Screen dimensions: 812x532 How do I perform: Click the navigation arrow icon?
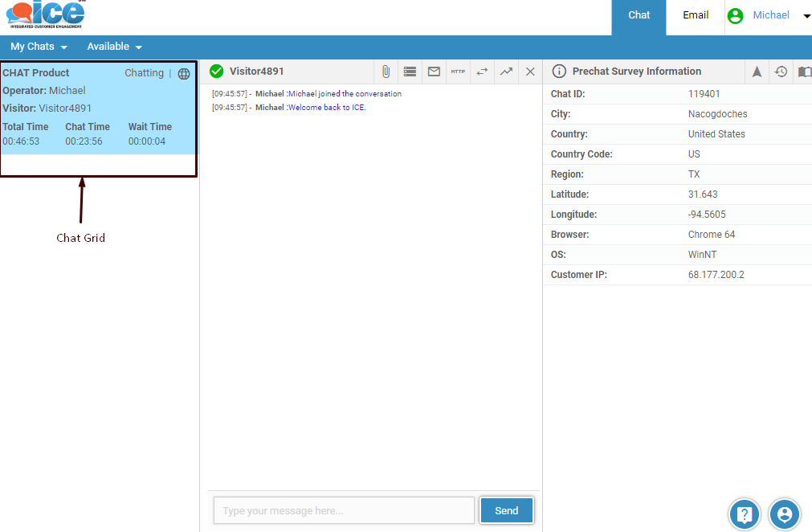coord(757,72)
